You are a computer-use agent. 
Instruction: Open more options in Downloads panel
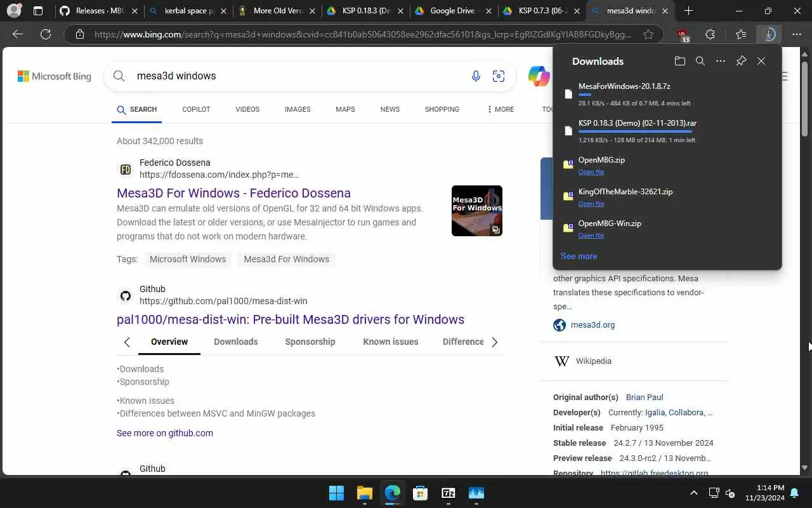(x=721, y=61)
